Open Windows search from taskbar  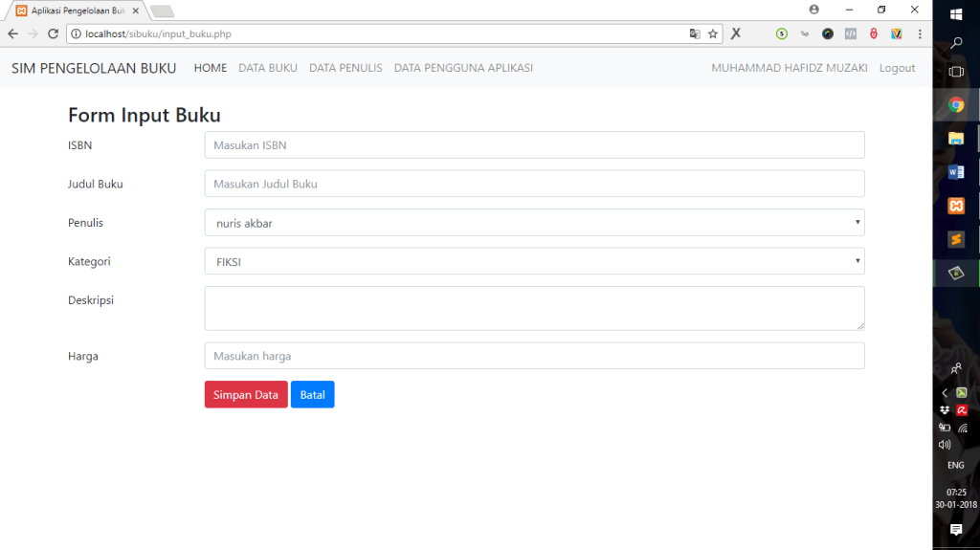click(956, 42)
